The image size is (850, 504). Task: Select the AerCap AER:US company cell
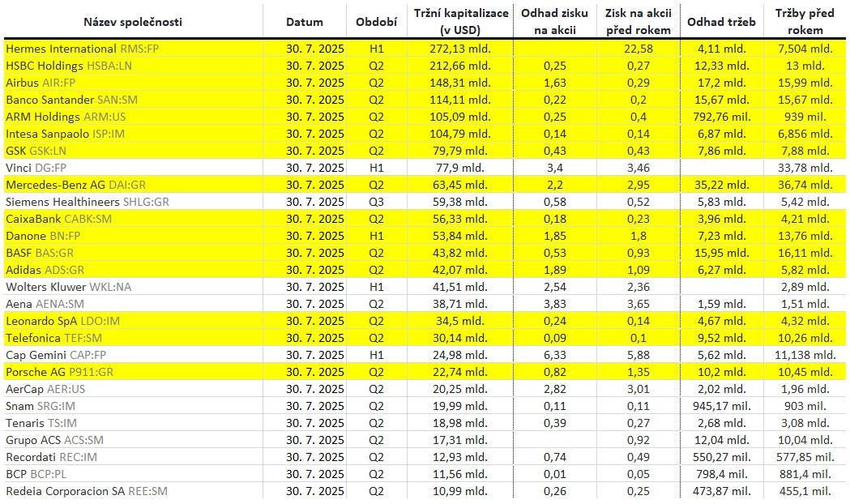point(134,389)
